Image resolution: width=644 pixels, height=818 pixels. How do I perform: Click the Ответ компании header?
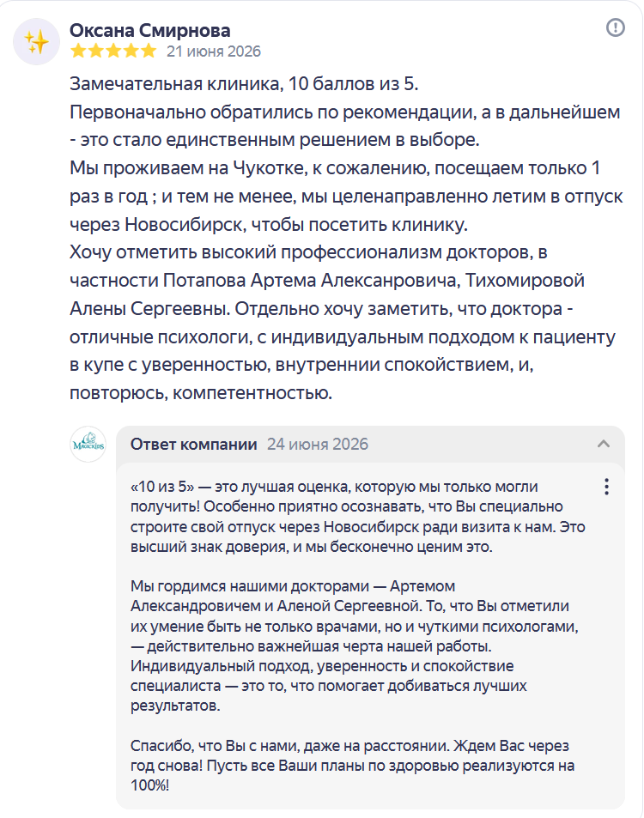(x=193, y=444)
